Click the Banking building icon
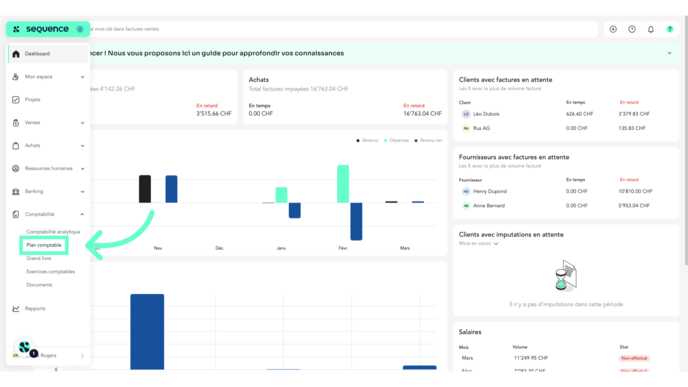The width and height of the screenshot is (688, 387). [16, 191]
